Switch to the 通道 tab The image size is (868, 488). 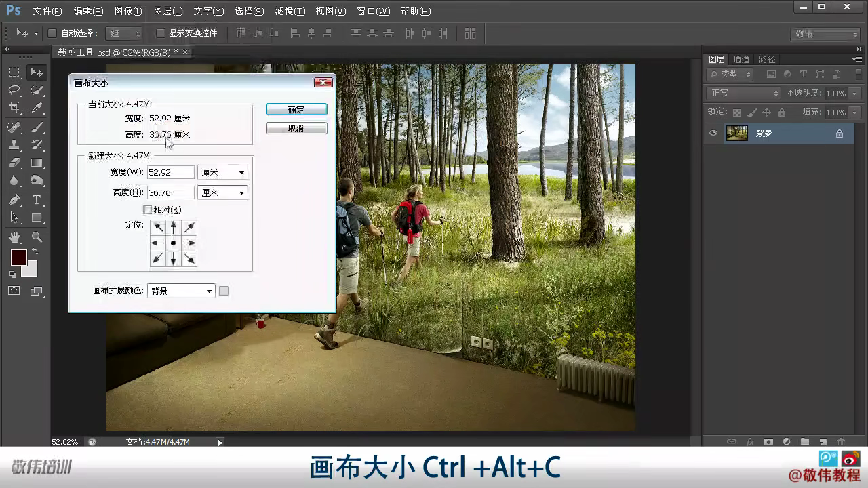point(741,60)
